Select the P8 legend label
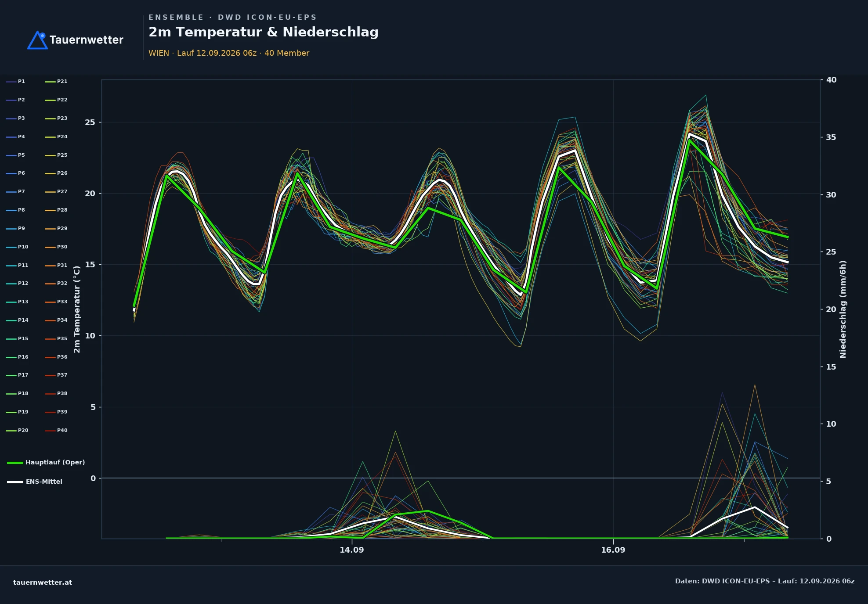 [22, 210]
